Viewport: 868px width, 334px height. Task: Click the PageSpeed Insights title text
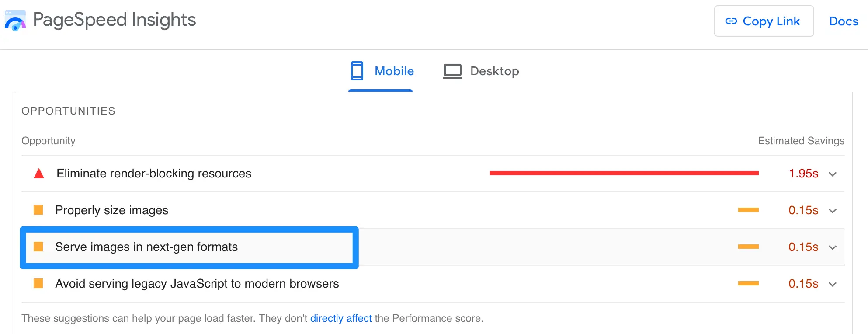(x=115, y=20)
